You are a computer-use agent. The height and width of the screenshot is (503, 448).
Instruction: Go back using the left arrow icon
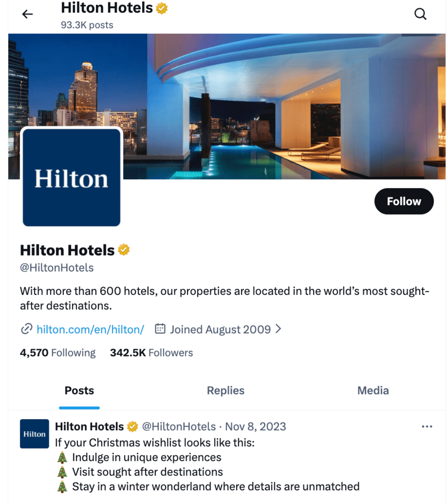(27, 14)
